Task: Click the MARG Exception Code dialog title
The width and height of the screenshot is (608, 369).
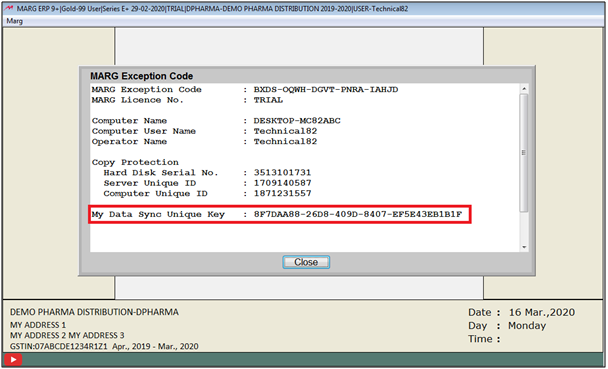Action: (142, 76)
